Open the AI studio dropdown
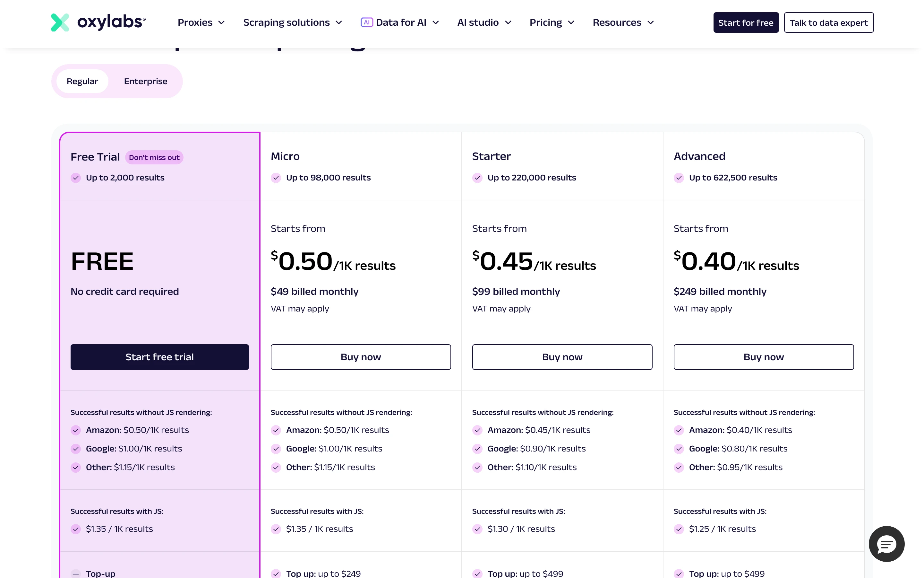Screen dimensions: 924x578 484,22
